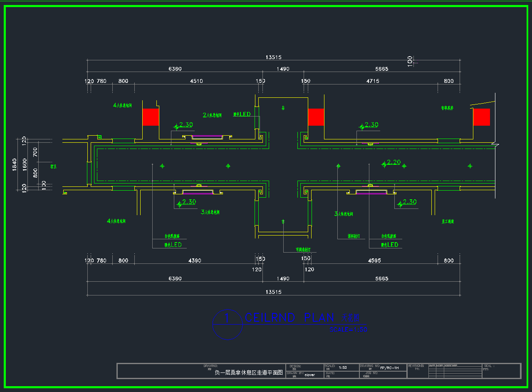Select the 员工通道 room label
The image size is (532, 392).
[448, 222]
